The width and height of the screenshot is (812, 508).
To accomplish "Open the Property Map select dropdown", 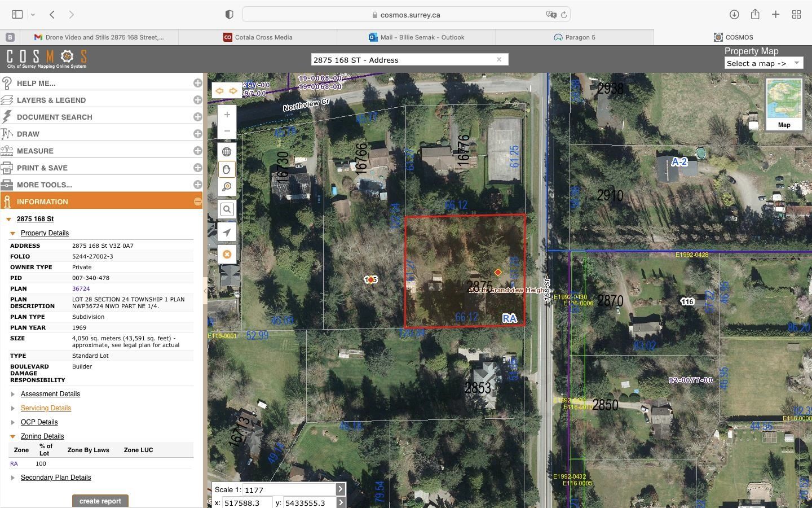I will [764, 63].
